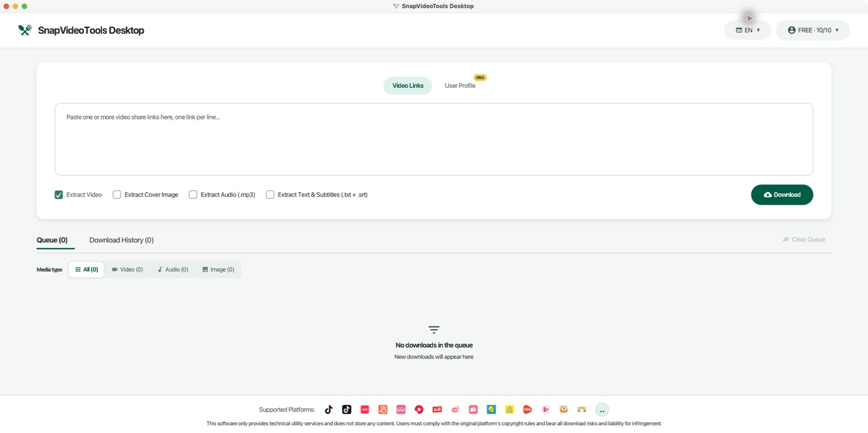
Task: Click the purple play-triangle platform icon
Action: (x=545, y=409)
